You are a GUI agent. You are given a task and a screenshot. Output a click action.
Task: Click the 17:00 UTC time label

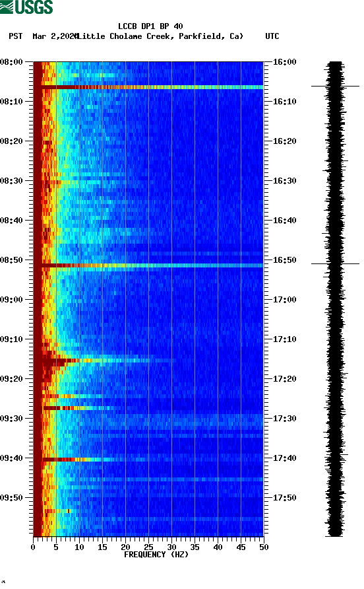click(284, 299)
